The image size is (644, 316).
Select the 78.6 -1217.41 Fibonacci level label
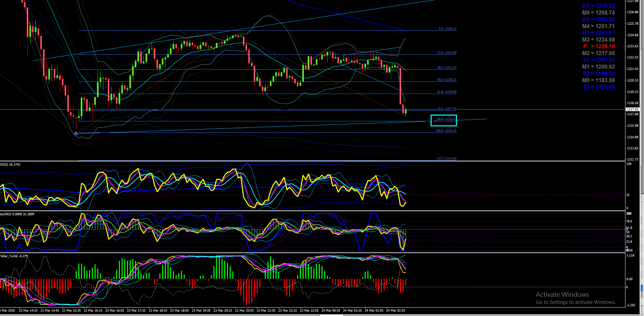(447, 109)
